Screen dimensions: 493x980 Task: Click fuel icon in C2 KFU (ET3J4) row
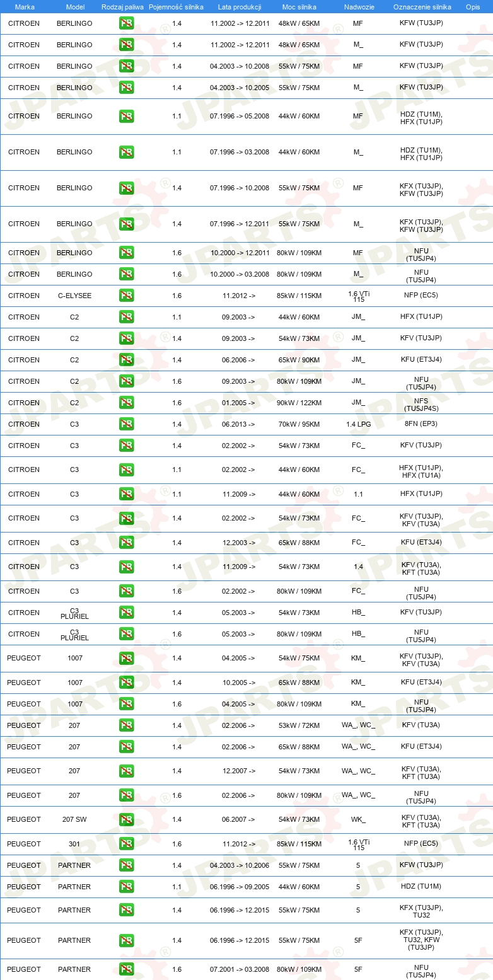coord(126,360)
